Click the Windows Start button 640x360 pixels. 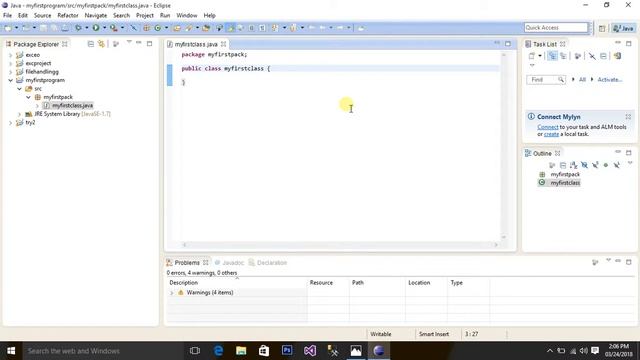pyautogui.click(x=11, y=351)
